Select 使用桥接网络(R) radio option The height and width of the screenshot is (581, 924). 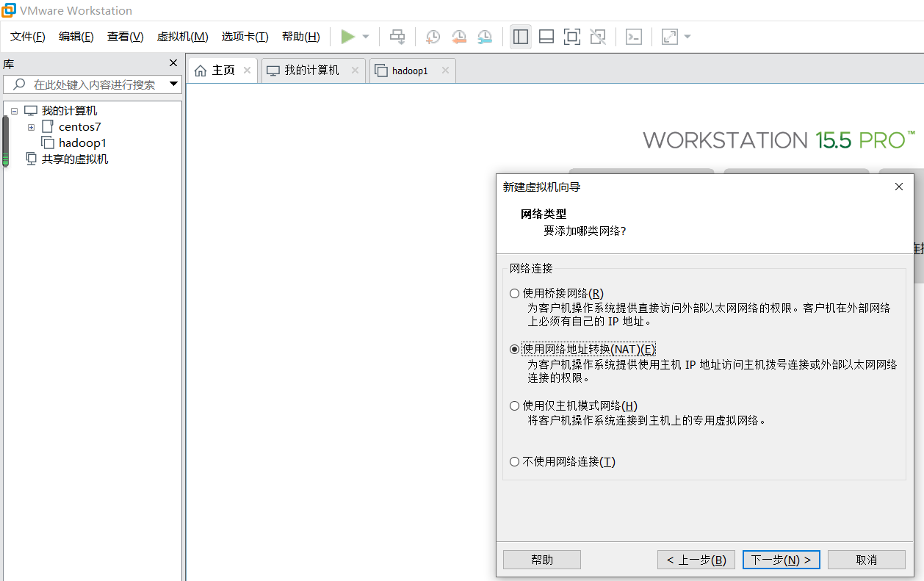tap(515, 294)
